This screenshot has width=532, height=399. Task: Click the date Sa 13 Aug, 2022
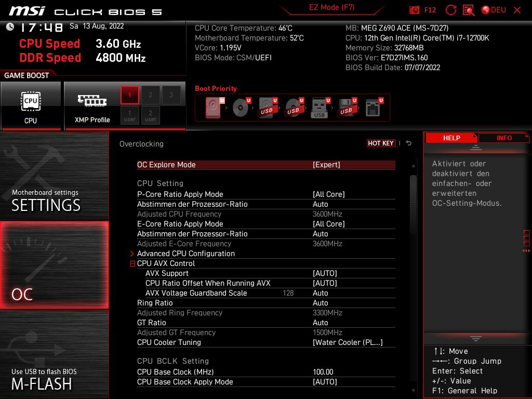(97, 26)
